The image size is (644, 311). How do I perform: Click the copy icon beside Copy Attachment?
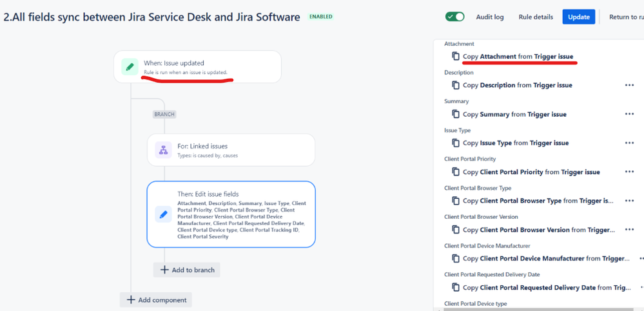pyautogui.click(x=456, y=56)
